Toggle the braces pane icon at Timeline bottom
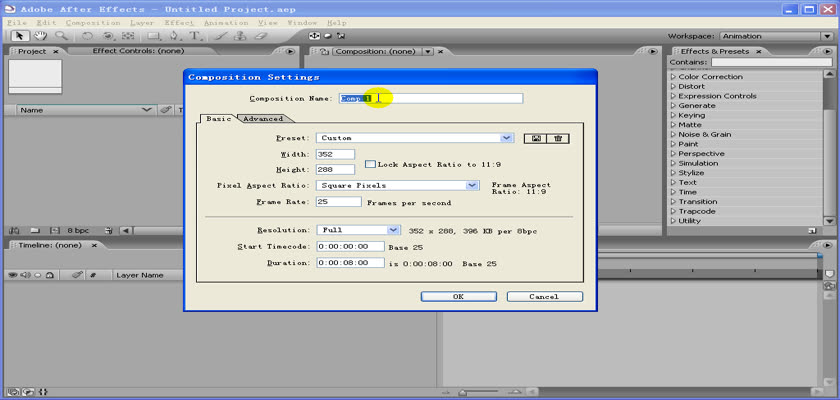Image resolution: width=840 pixels, height=400 pixels. 43,392
